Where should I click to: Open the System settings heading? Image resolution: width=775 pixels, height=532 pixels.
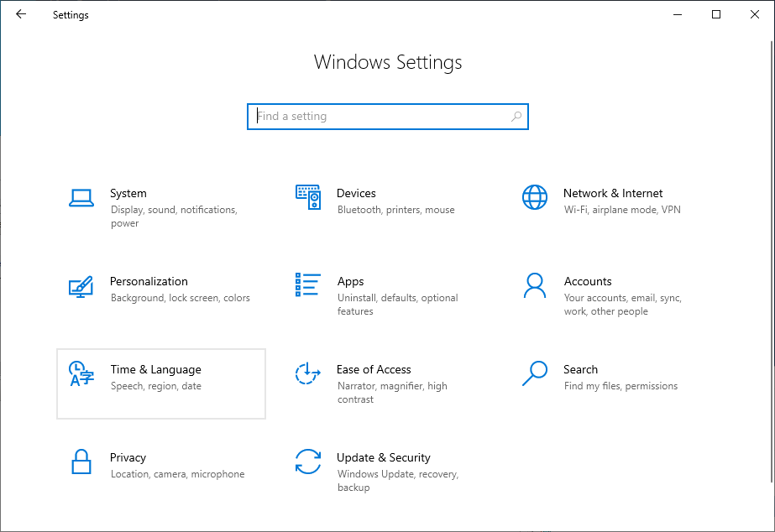pyautogui.click(x=128, y=193)
